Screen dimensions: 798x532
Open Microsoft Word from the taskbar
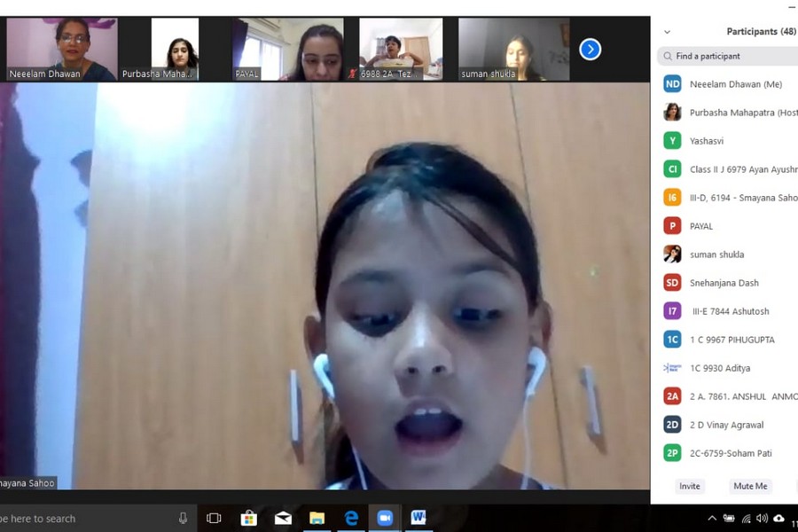(419, 518)
